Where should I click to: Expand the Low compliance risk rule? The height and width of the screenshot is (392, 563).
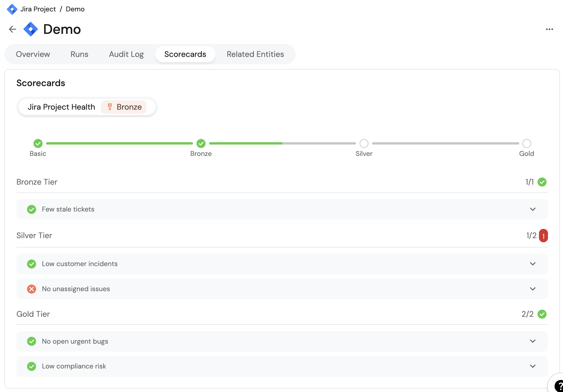point(532,366)
